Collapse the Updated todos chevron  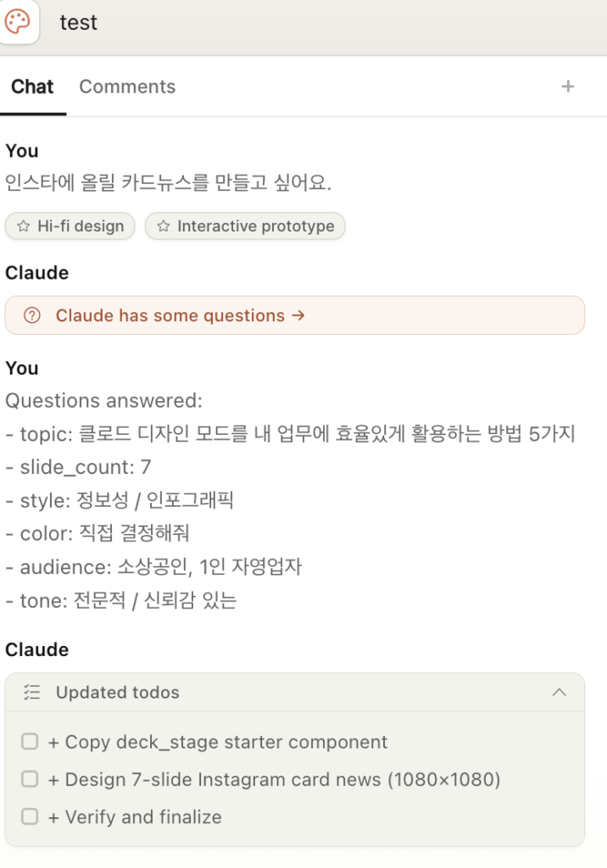point(560,692)
